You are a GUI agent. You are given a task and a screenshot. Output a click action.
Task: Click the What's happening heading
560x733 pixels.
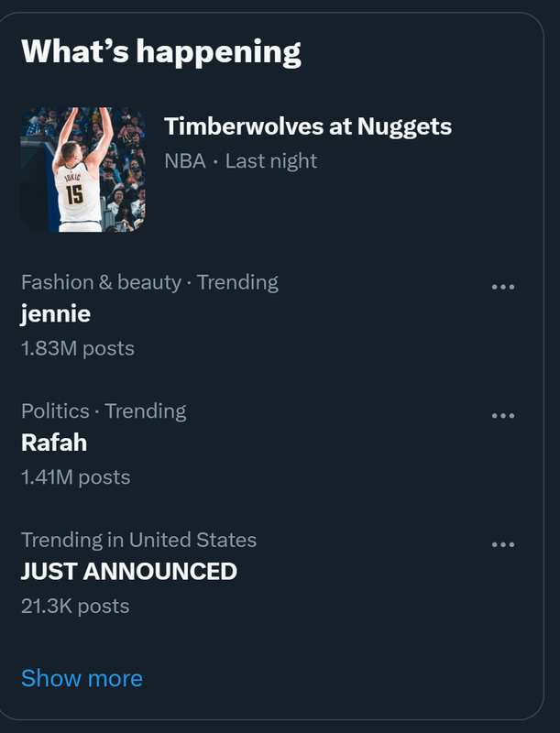160,51
